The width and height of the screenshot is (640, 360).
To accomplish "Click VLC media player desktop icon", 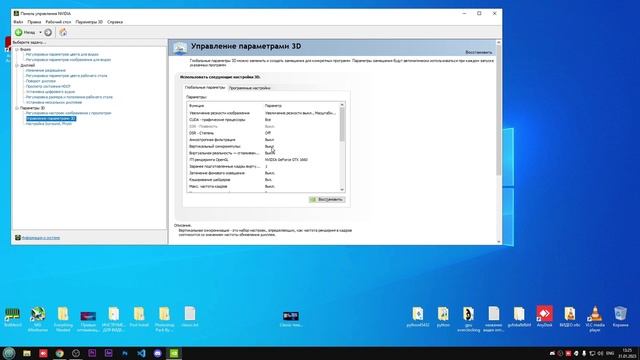I will click(x=595, y=319).
